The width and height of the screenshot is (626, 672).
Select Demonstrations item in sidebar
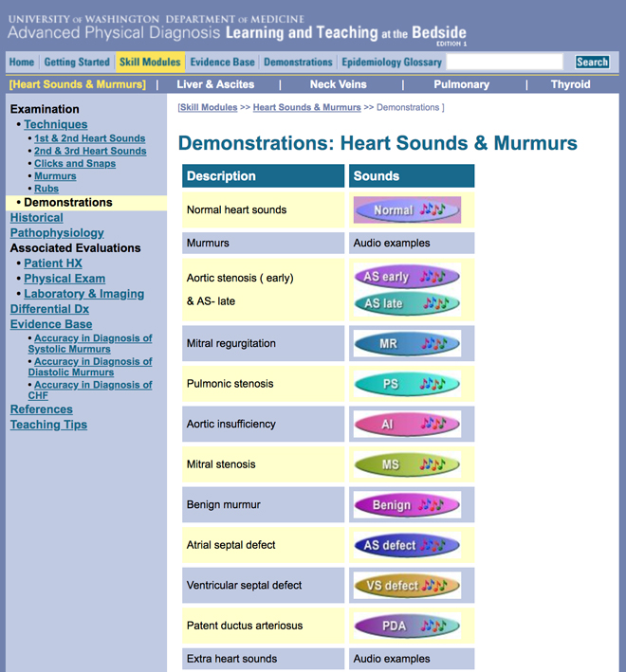pos(86,202)
